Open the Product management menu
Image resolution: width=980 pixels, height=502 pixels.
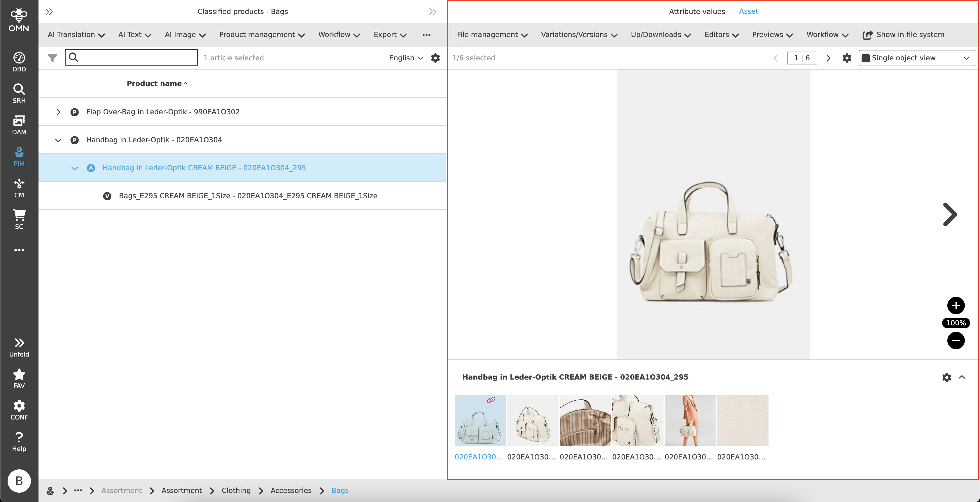tap(262, 35)
